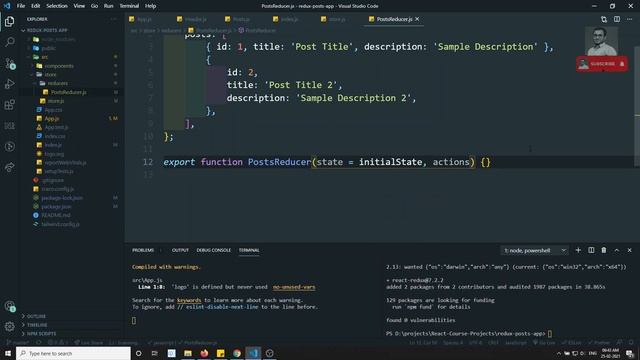The image size is (640, 360).
Task: Create a new terminal with plus icon
Action: tap(578, 250)
